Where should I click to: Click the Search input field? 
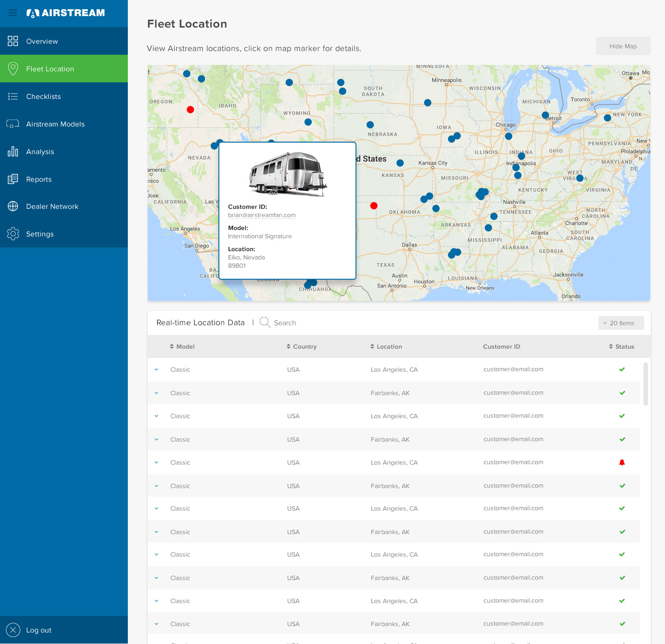285,323
